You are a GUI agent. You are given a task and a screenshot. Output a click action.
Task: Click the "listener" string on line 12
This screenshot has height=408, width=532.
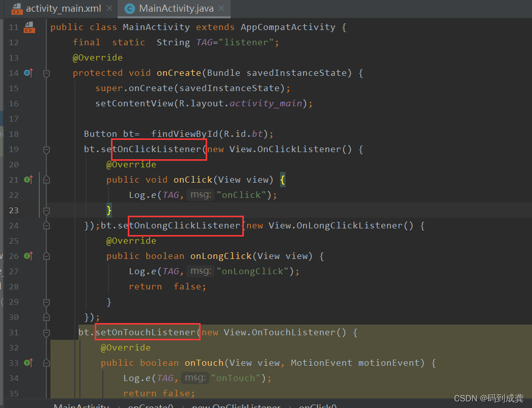tap(246, 42)
